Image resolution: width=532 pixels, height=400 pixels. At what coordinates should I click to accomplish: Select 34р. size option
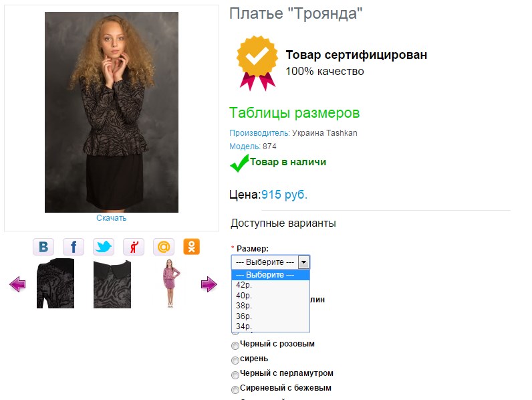coord(243,326)
